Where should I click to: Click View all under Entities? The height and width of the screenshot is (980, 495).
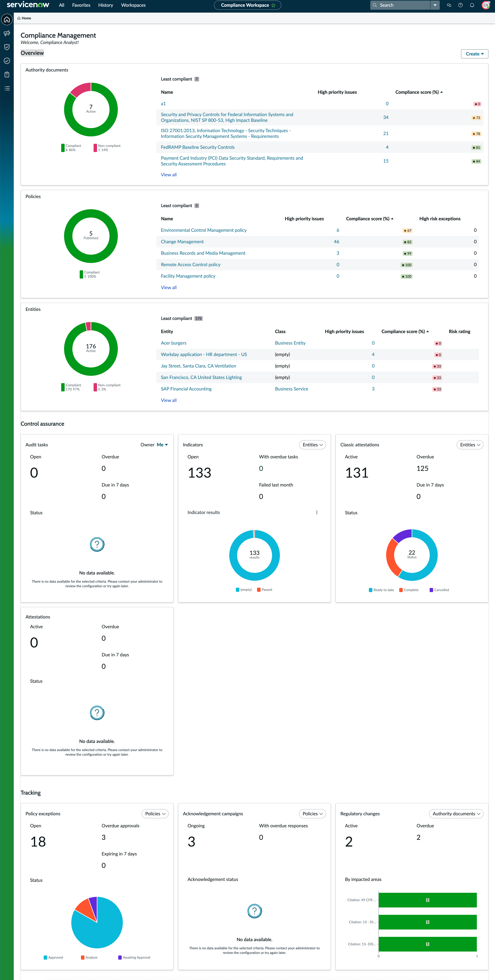pyautogui.click(x=169, y=400)
